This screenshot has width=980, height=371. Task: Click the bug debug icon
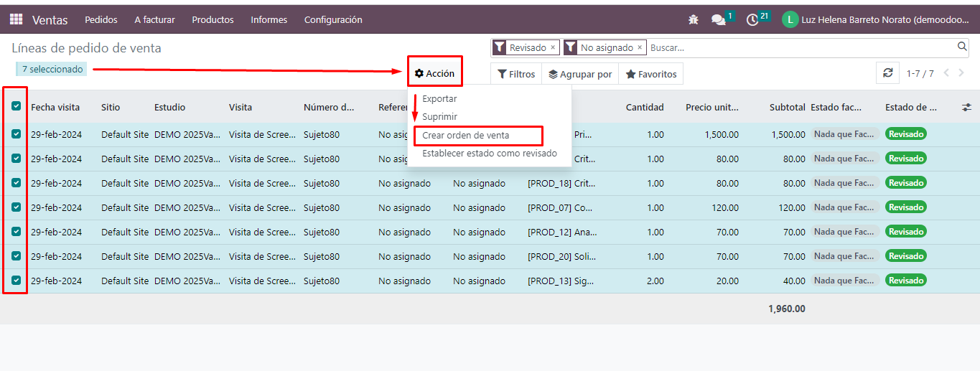click(x=693, y=20)
